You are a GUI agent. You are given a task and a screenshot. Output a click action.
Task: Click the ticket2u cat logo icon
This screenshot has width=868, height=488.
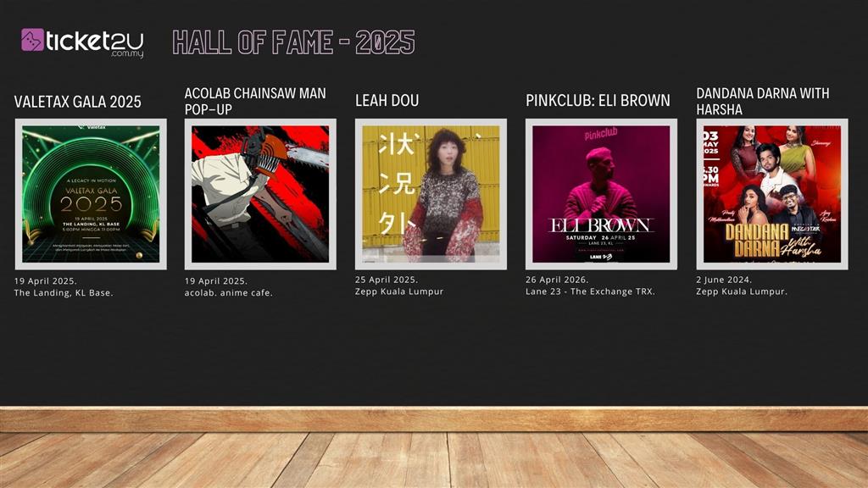[x=32, y=40]
